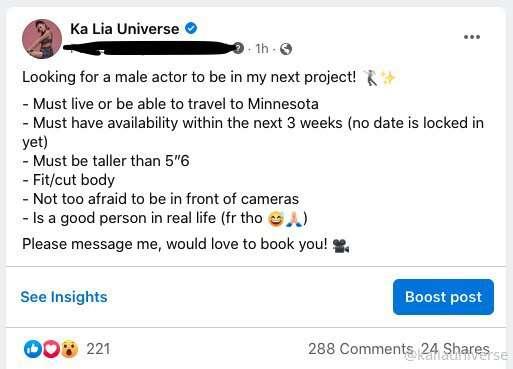Click the grinning sweat emoji

(276, 219)
